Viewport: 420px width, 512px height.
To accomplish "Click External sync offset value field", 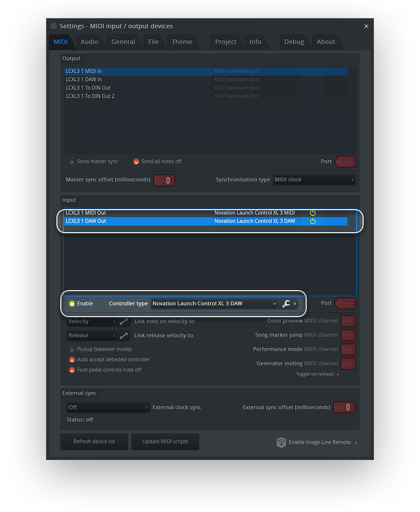I will coord(344,407).
